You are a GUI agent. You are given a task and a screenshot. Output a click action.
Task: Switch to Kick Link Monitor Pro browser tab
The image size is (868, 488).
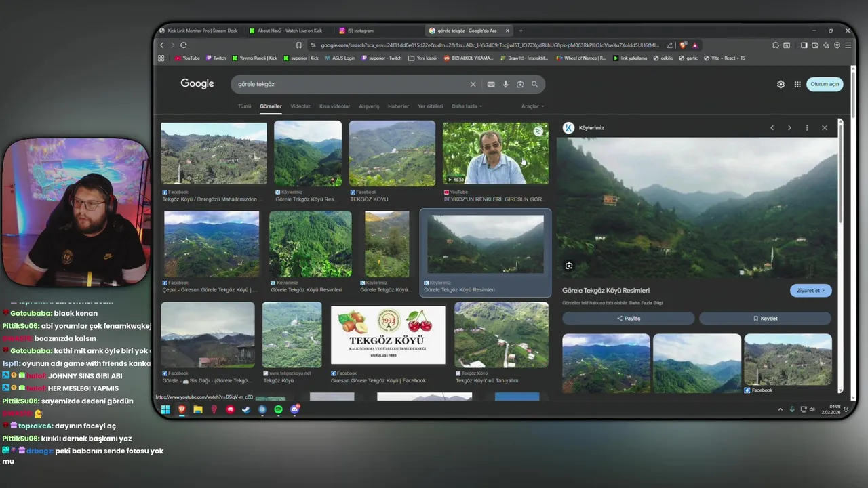pos(198,30)
